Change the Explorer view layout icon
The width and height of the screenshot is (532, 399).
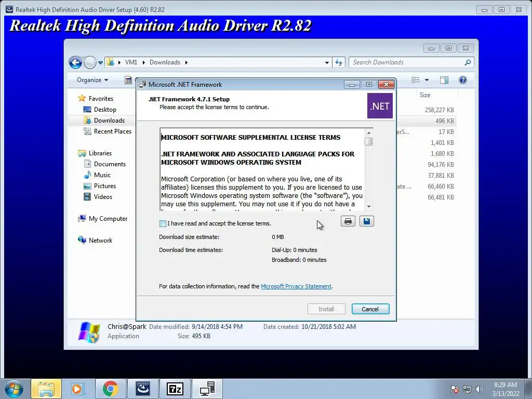click(x=415, y=80)
